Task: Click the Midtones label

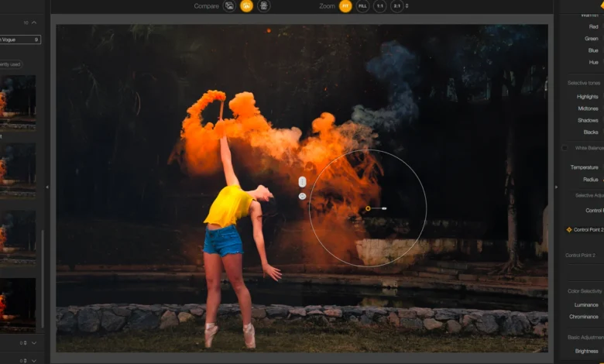Action: click(589, 108)
